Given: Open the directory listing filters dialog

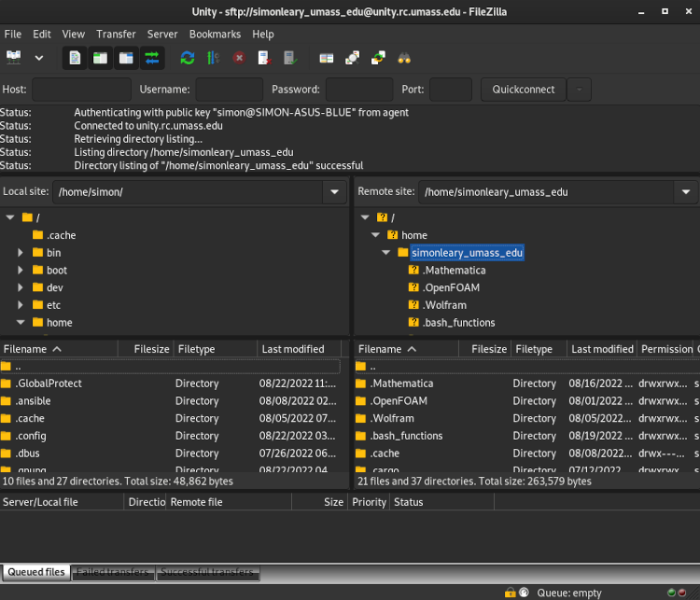Looking at the screenshot, I should (326, 57).
